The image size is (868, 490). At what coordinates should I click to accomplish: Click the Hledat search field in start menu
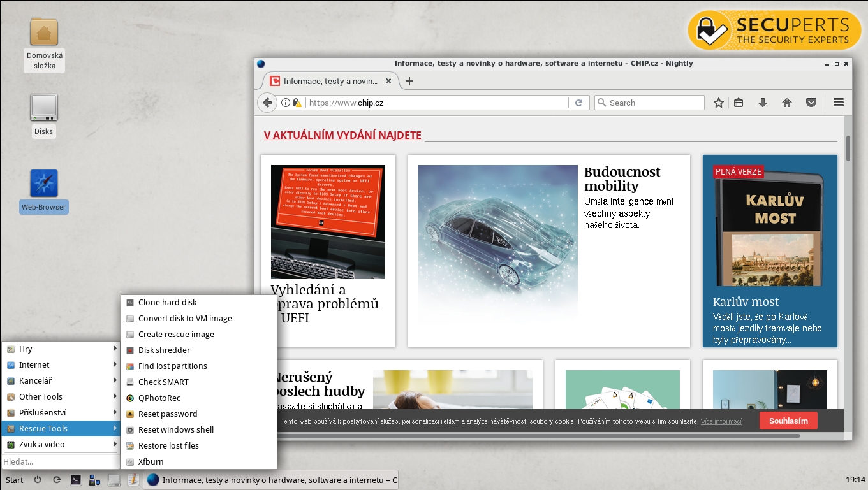tap(61, 461)
